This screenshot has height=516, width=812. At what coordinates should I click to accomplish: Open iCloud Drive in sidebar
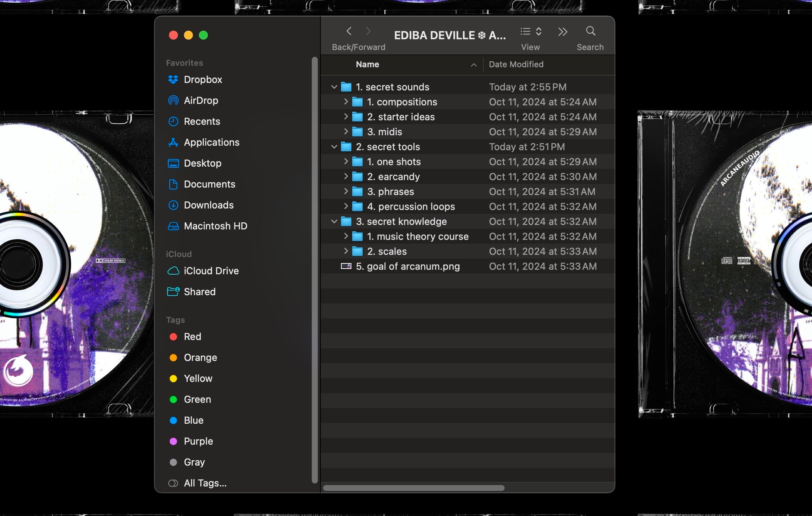pyautogui.click(x=211, y=271)
